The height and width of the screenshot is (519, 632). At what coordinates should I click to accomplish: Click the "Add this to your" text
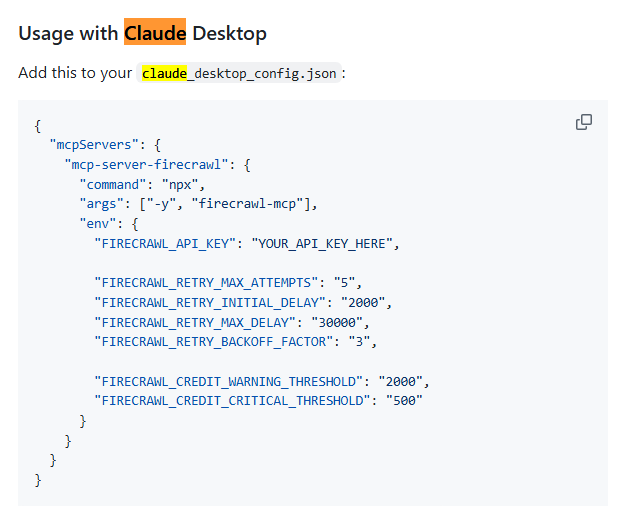pyautogui.click(x=75, y=73)
